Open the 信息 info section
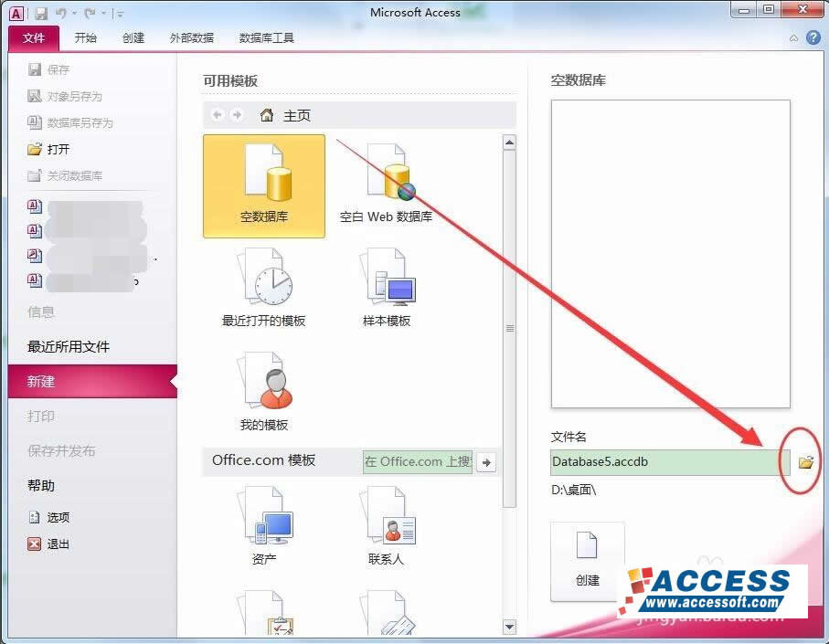The height and width of the screenshot is (644, 829). point(41,311)
